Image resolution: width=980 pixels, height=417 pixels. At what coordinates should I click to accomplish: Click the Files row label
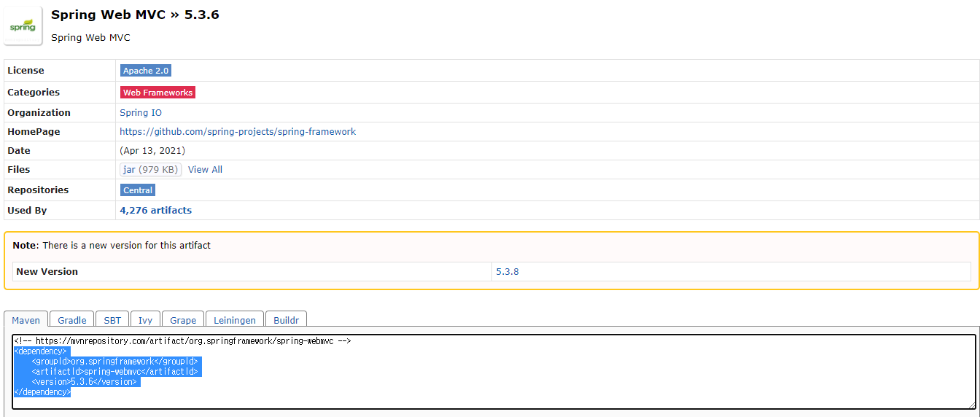19,169
